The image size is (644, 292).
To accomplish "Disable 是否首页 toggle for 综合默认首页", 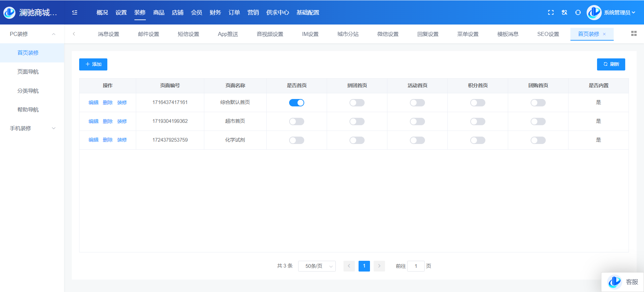I will coord(297,103).
